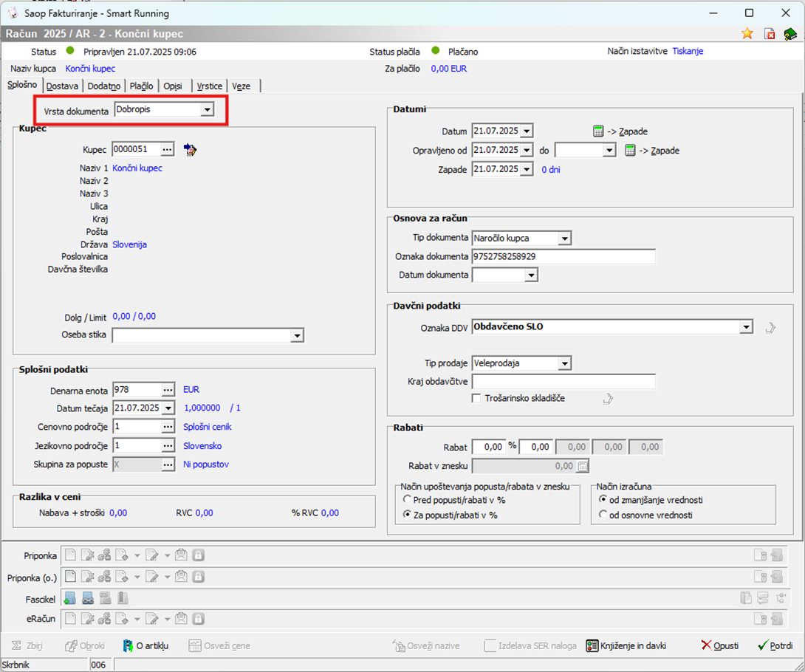This screenshot has height=672, width=805.
Task: Click the first Rabat percentage field
Action: [489, 448]
